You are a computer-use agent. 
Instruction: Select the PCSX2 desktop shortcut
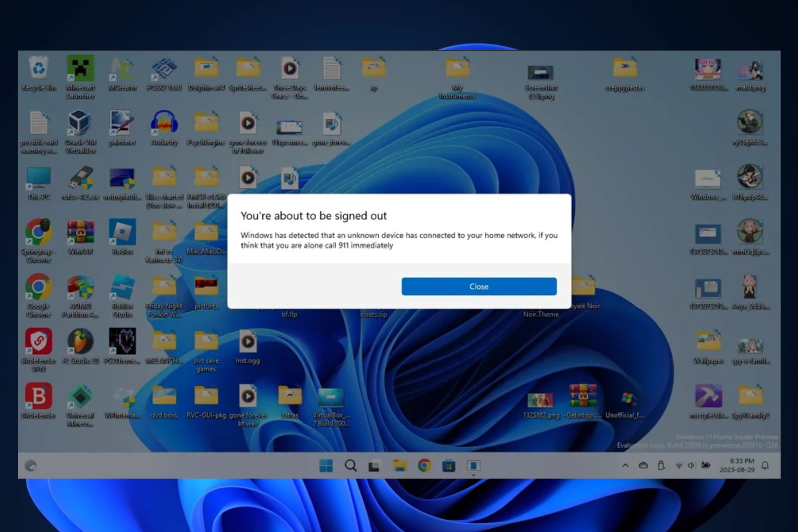[164, 74]
